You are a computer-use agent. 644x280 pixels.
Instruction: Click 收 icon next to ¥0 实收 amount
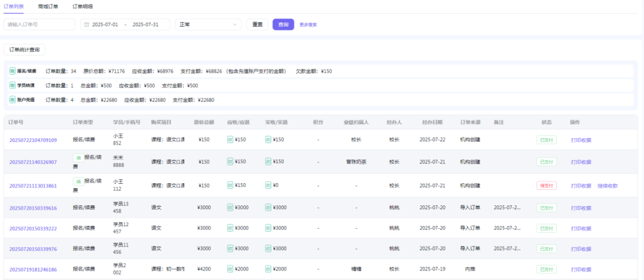(x=268, y=186)
